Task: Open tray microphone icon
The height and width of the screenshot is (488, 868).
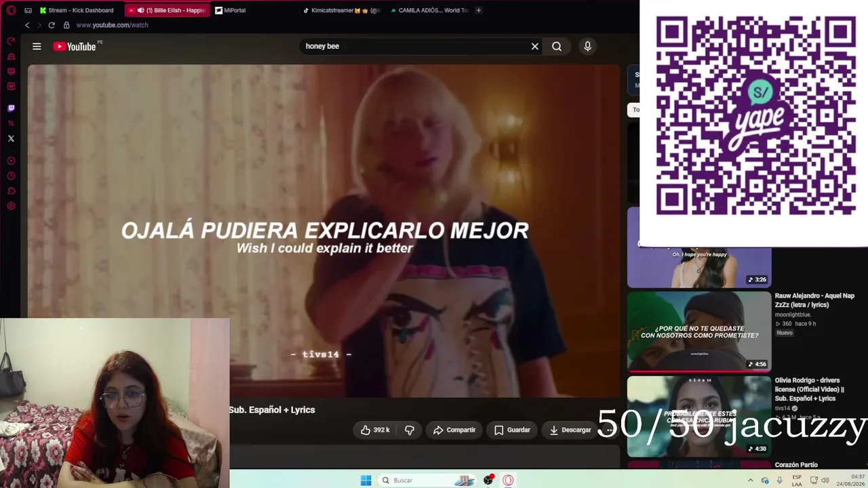Action: (780, 480)
